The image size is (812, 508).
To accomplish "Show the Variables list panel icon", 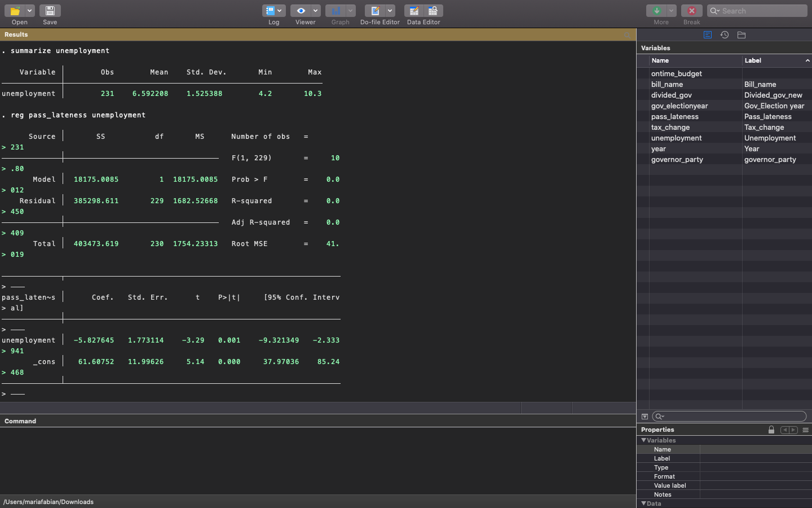I will point(708,35).
